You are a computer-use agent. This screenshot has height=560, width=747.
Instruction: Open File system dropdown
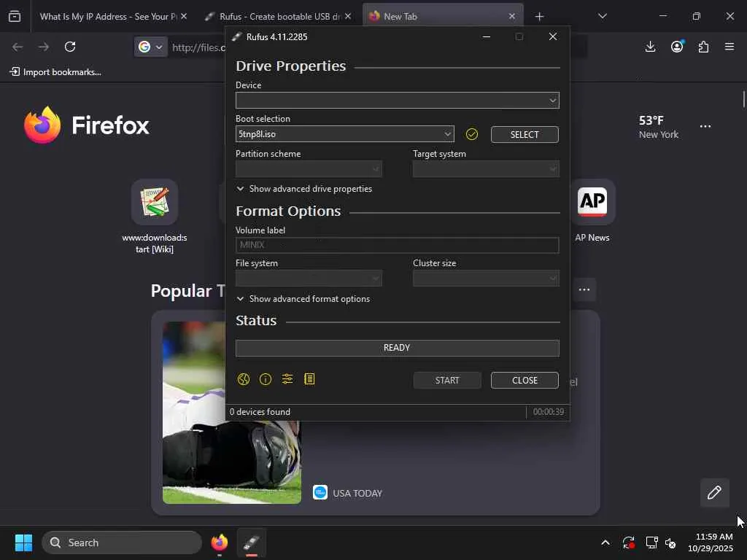[x=309, y=278]
